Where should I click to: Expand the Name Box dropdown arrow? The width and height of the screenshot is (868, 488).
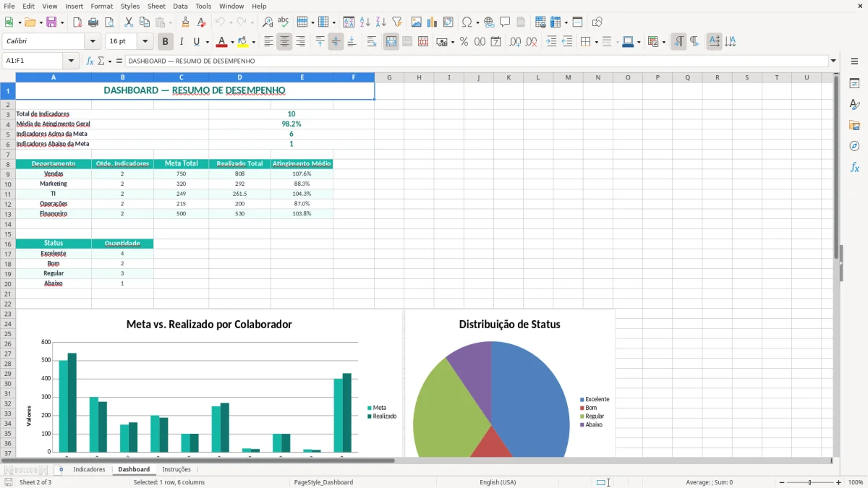[72, 61]
